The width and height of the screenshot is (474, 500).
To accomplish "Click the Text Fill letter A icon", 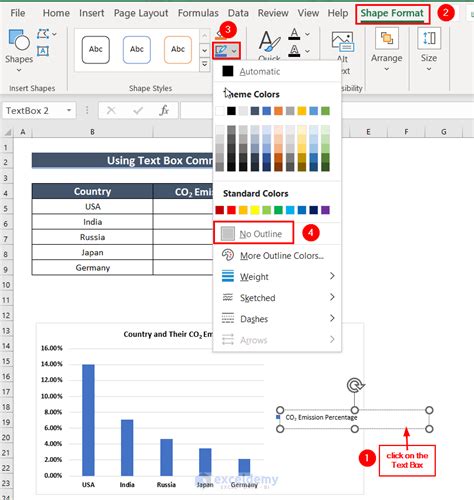I will click(294, 34).
